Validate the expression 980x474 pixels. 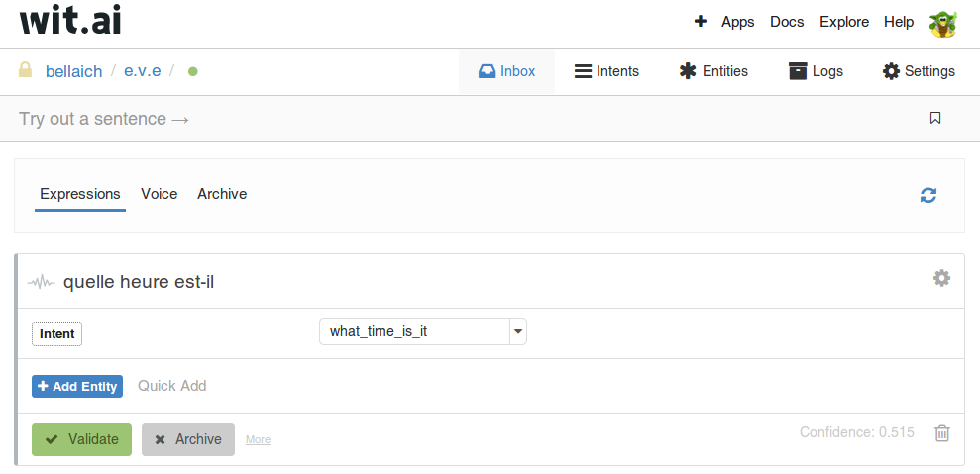pos(82,439)
